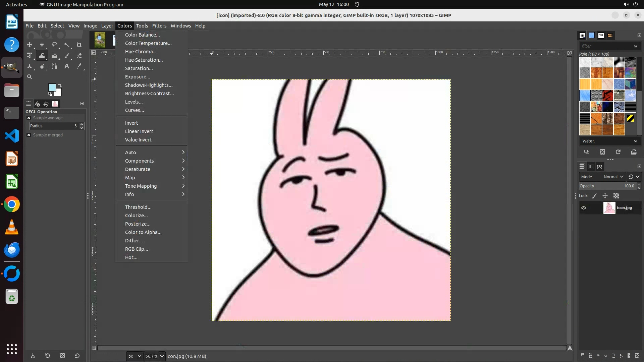Click the light blue foreground color swatch

tap(52, 87)
